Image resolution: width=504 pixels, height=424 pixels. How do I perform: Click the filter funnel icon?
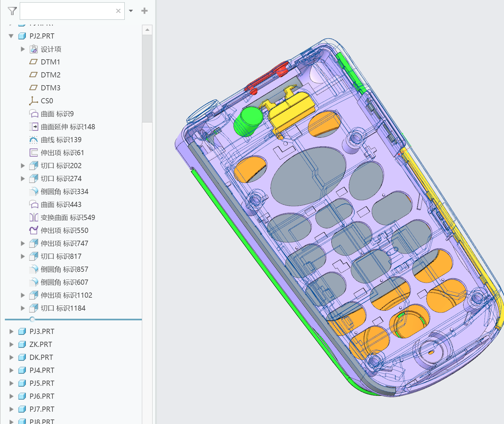point(12,11)
